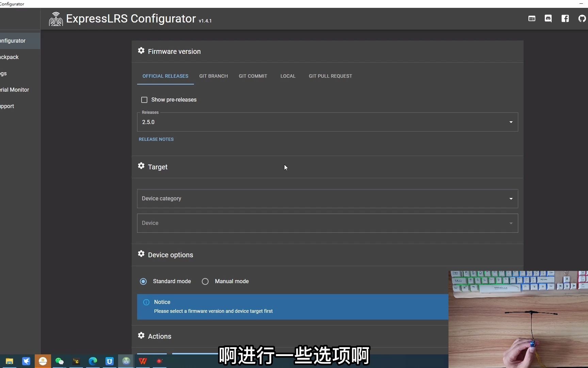
Task: Click the ExpressLRS Configurator logo
Action: [55, 19]
